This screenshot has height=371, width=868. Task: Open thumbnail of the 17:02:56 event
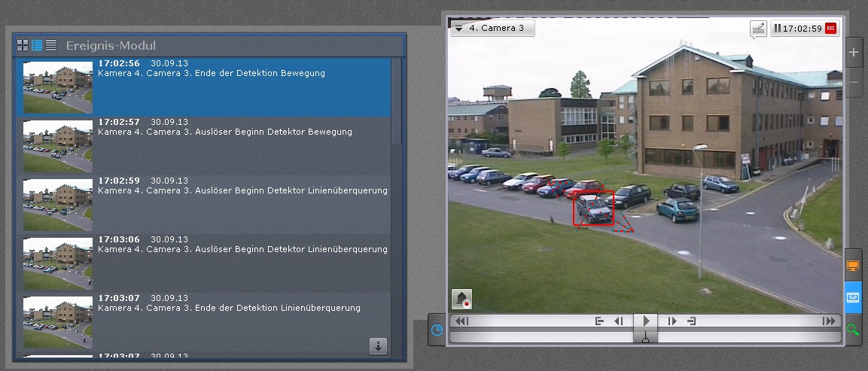click(x=57, y=87)
